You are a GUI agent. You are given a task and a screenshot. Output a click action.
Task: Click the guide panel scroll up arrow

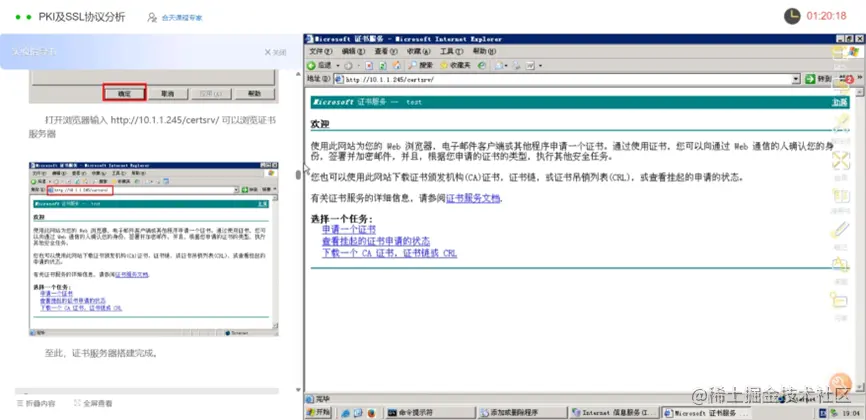pyautogui.click(x=299, y=74)
